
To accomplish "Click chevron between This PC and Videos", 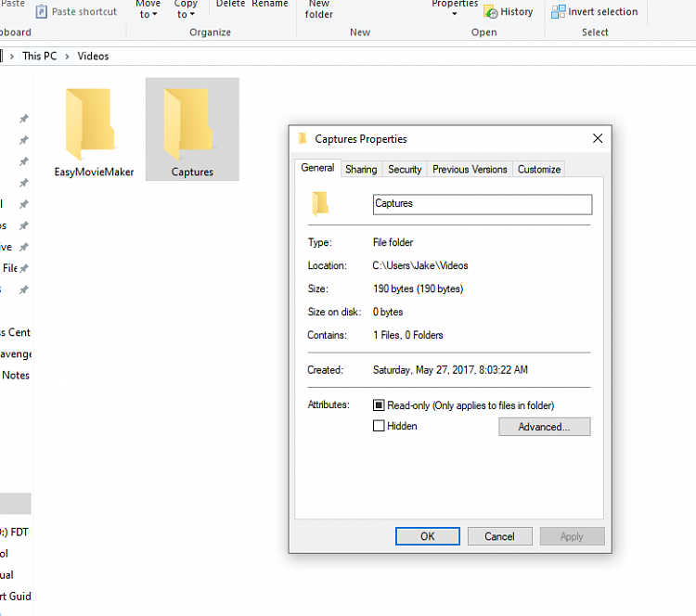I will pyautogui.click(x=67, y=57).
